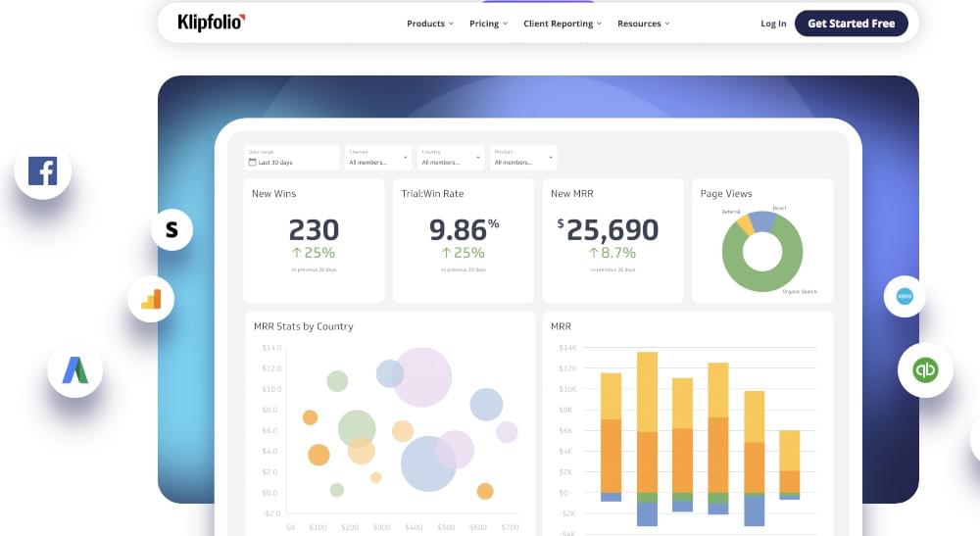The image size is (980, 536).
Task: Click the 9.86% Trial:Win Rate value
Action: (464, 230)
